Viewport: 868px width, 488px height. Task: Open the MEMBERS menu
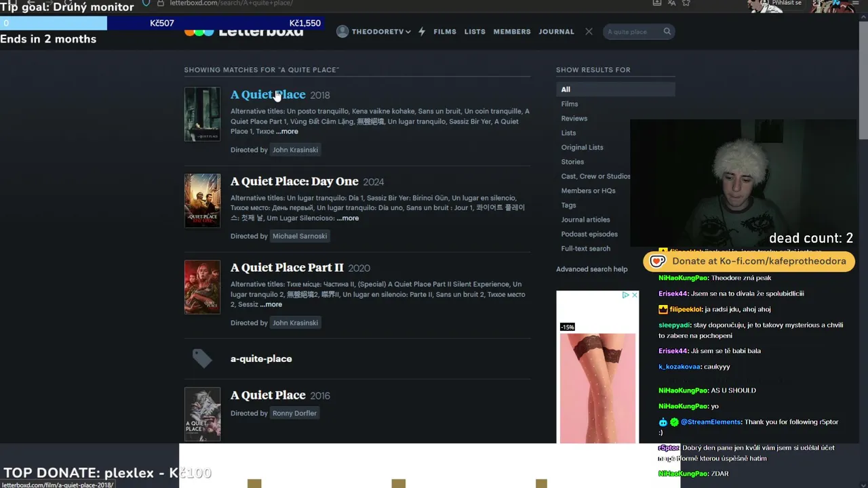512,32
